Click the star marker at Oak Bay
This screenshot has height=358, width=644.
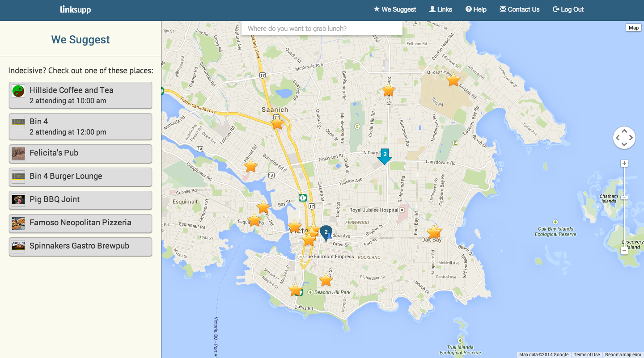(434, 232)
